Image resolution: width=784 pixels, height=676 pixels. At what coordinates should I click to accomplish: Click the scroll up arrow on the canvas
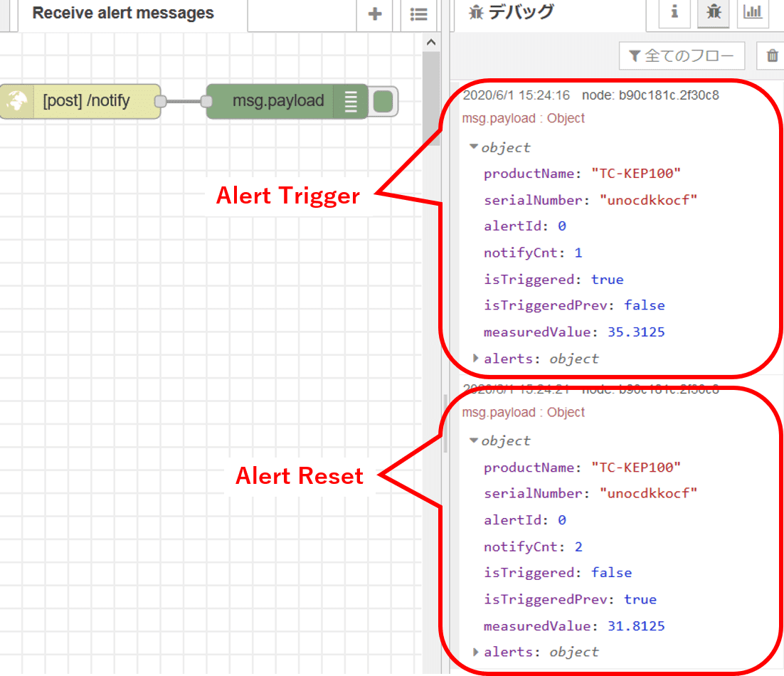pos(430,43)
